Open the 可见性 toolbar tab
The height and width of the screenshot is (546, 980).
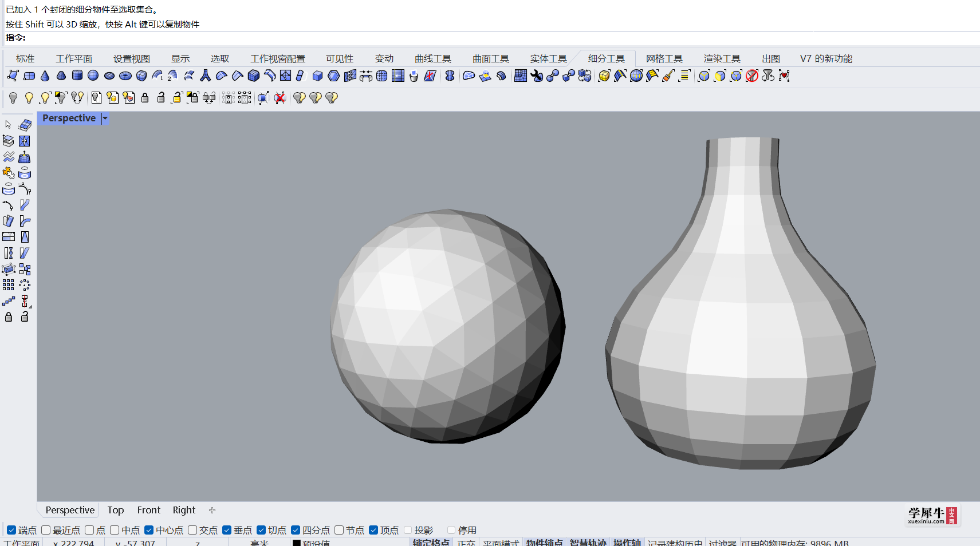(x=340, y=58)
